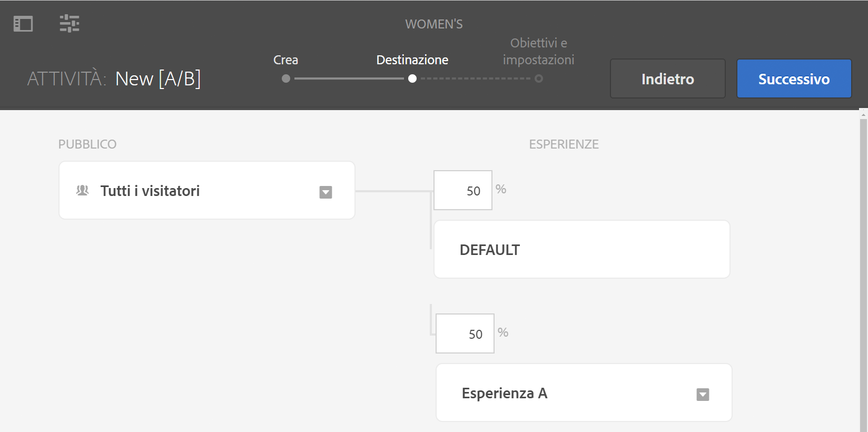Go to the Crea step label
Viewport: 868px width, 432px height.
[285, 60]
